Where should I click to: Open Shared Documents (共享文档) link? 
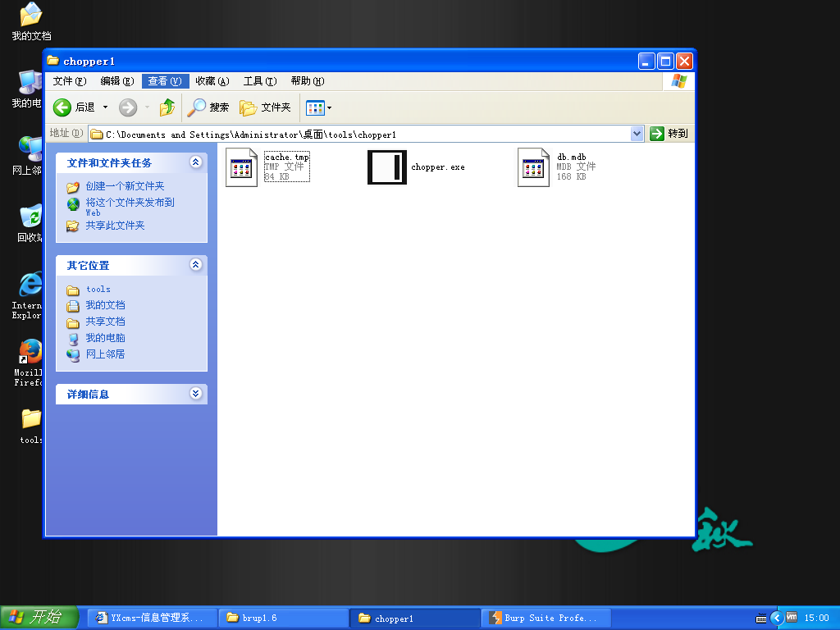pyautogui.click(x=106, y=322)
